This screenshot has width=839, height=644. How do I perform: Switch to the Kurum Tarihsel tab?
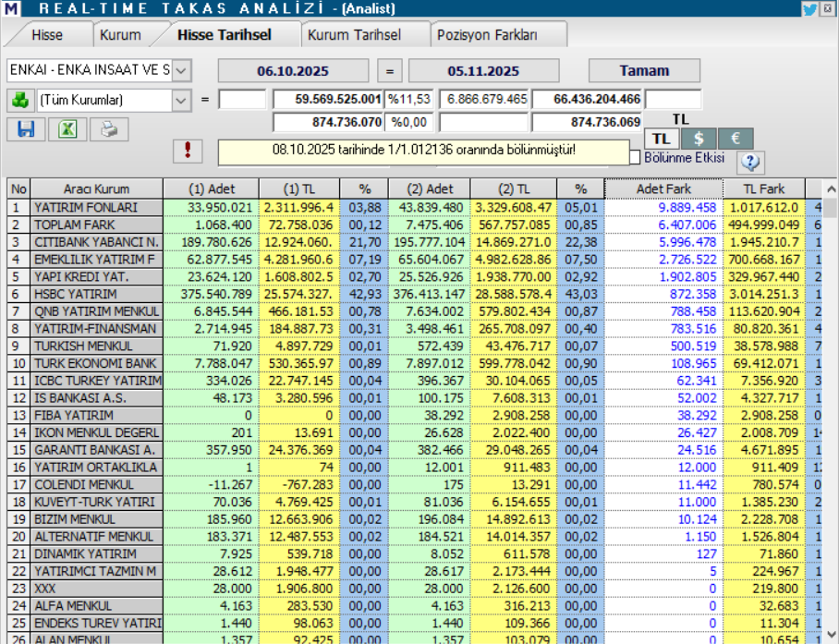pyautogui.click(x=354, y=35)
